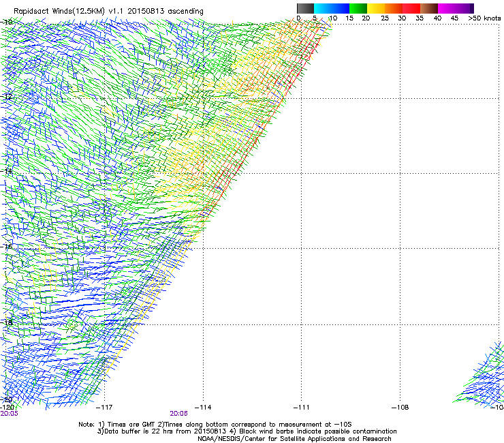Click the purple '20:05' time stamp
Screen dimensions: 504x443
9,414
